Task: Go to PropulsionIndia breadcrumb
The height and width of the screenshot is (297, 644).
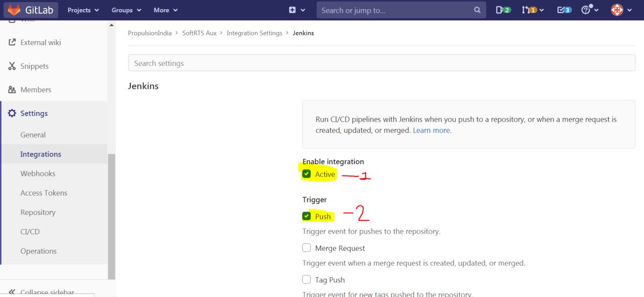Action: [150, 33]
